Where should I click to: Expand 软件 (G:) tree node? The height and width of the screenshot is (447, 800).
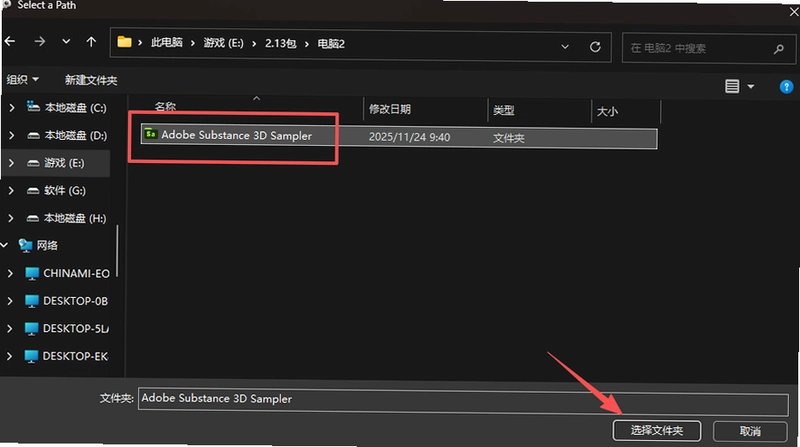point(11,190)
